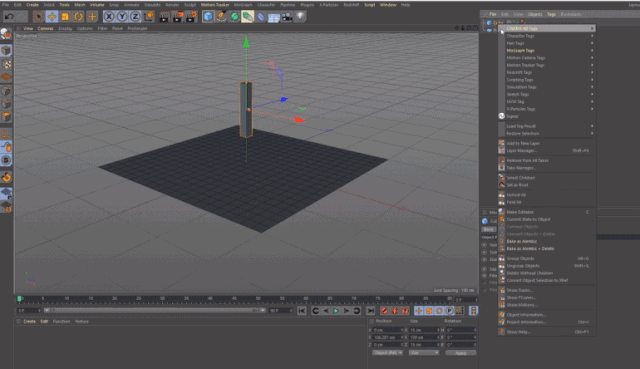Add a Cube primitive from toolbar
Image resolution: width=640 pixels, height=369 pixels.
[x=208, y=16]
